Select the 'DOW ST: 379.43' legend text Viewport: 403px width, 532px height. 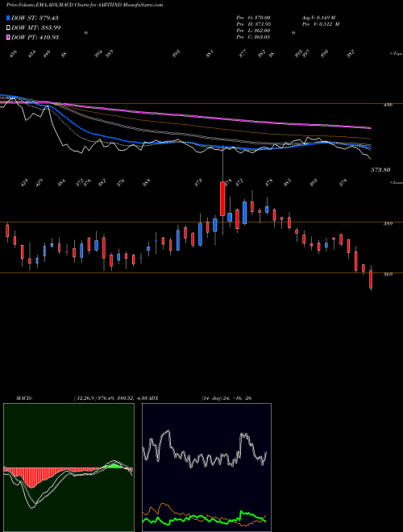click(x=35, y=18)
